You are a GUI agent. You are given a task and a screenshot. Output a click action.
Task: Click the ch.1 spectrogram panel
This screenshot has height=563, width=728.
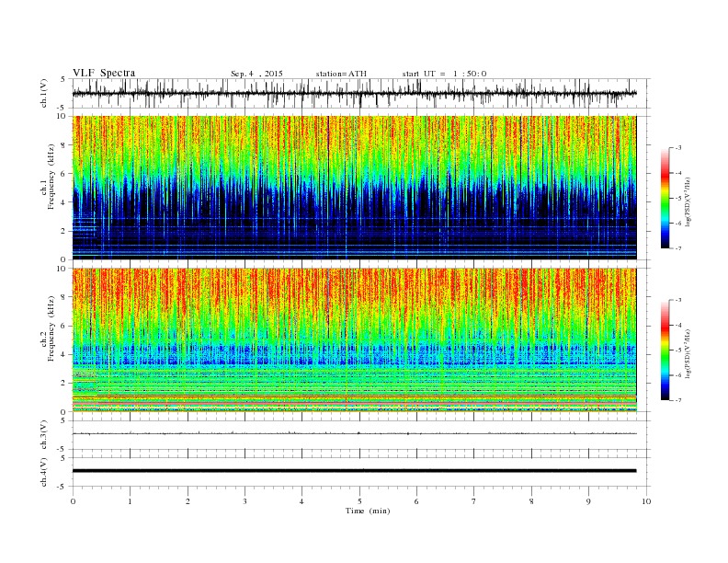pyautogui.click(x=354, y=188)
